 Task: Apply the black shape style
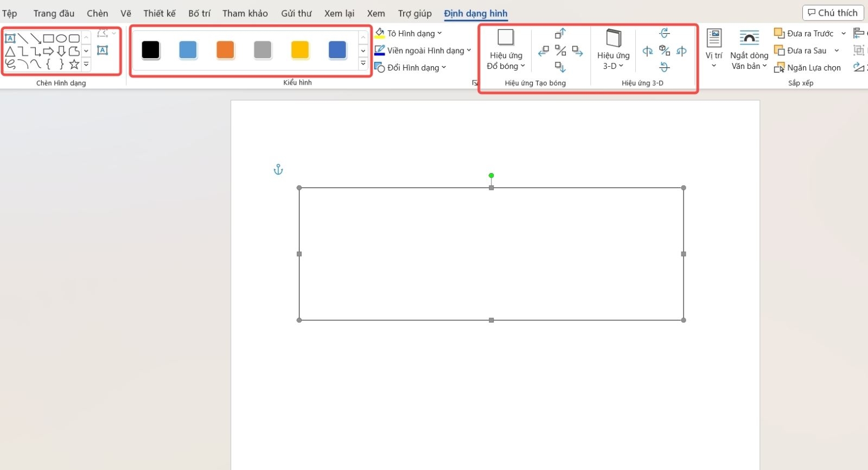pyautogui.click(x=151, y=50)
